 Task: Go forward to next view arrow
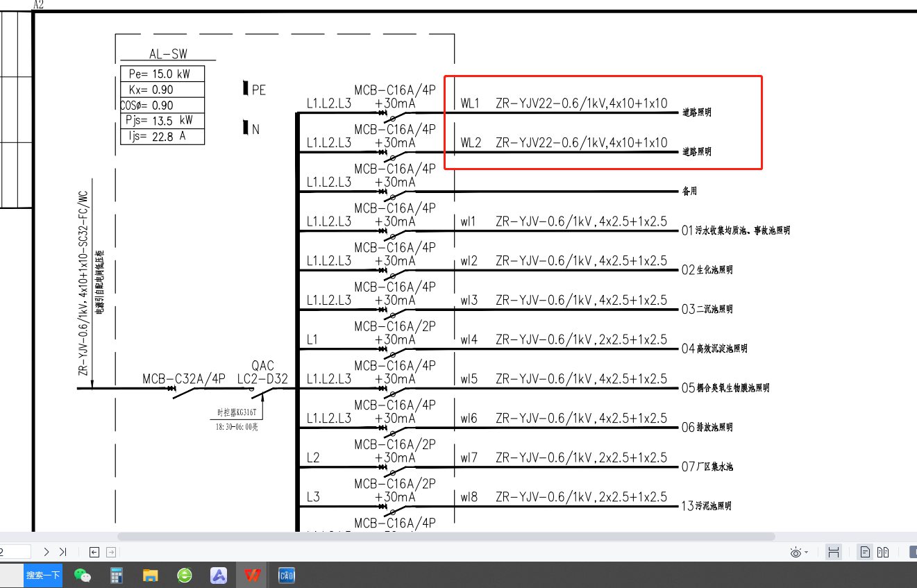pos(111,552)
